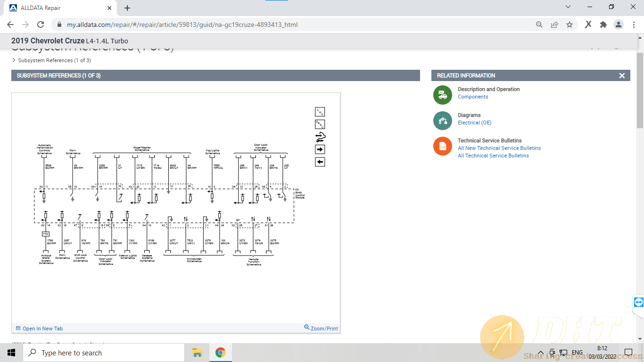Click the Zoom/Print link
The image size is (644, 362).
321,328
